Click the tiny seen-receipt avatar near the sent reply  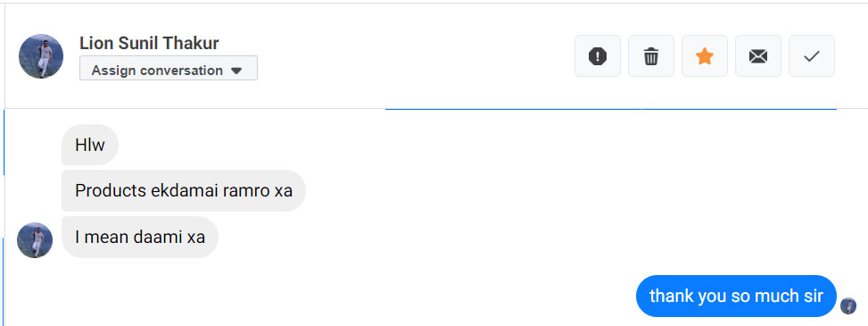tap(848, 305)
